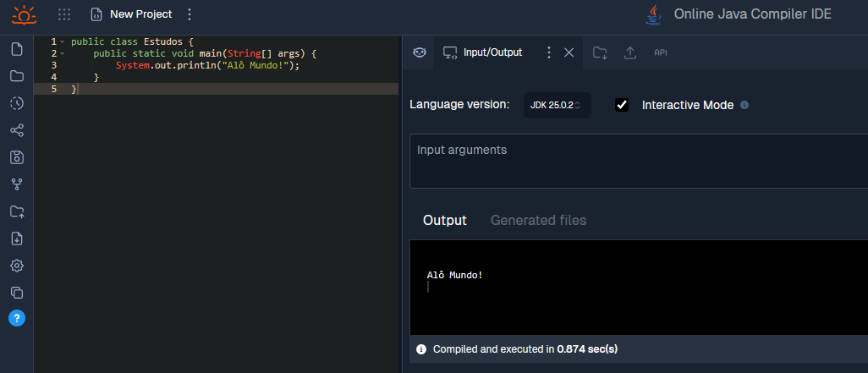Click the folder download toolbar icon
This screenshot has height=373, width=868.
[x=600, y=52]
